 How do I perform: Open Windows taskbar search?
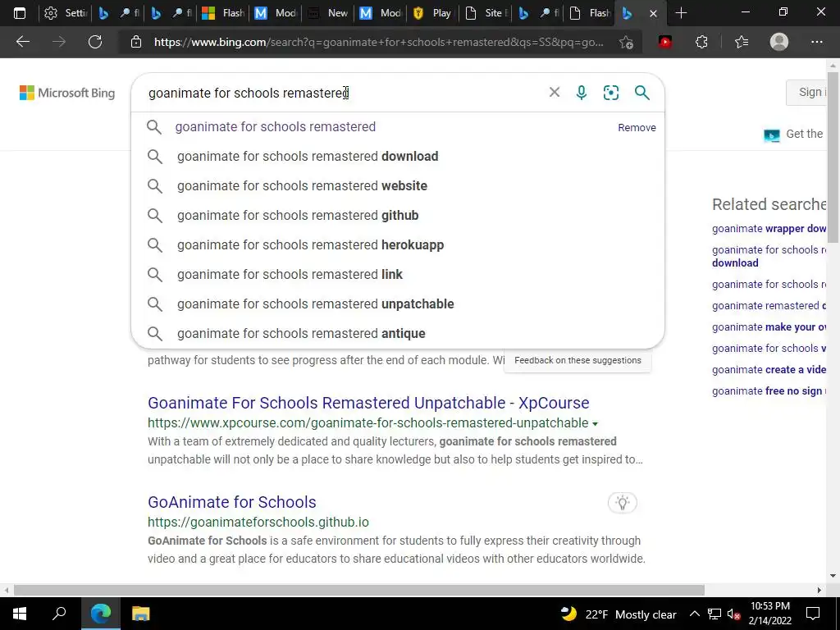coord(59,614)
